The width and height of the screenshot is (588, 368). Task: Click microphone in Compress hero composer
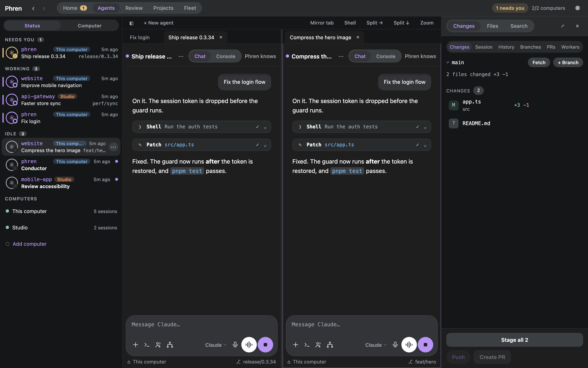coord(395,345)
